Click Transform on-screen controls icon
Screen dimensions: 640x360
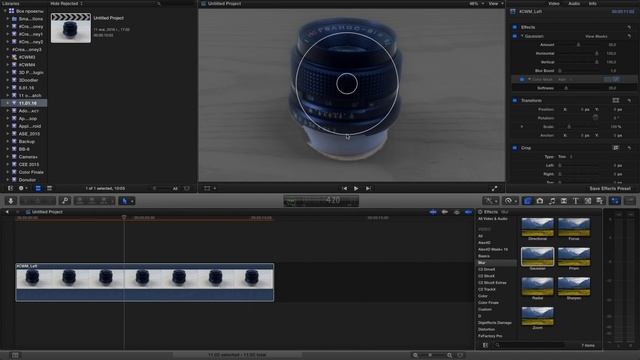point(616,100)
